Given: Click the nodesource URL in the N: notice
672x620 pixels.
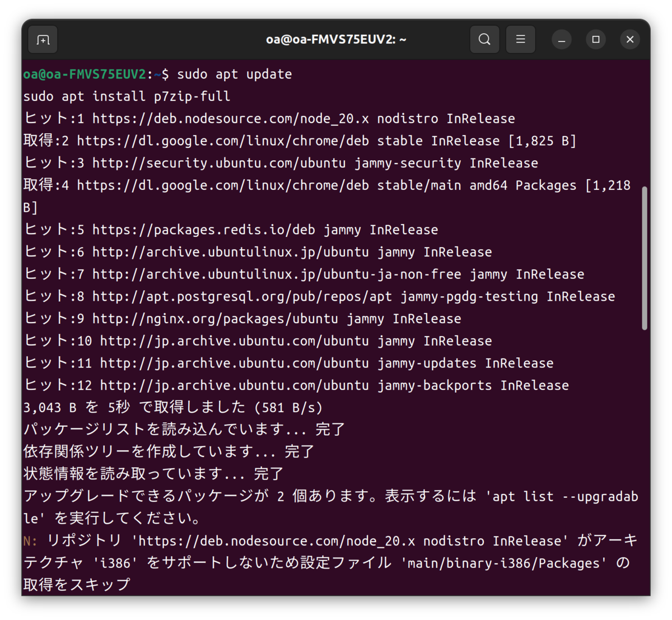Looking at the screenshot, I should [277, 541].
